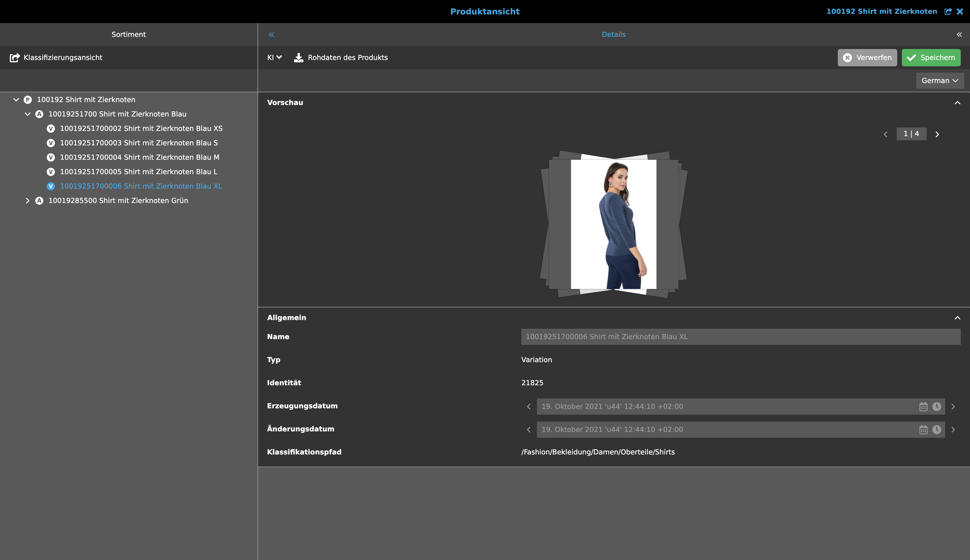This screenshot has width=970, height=560.
Task: Switch to the Details tab
Action: (613, 34)
